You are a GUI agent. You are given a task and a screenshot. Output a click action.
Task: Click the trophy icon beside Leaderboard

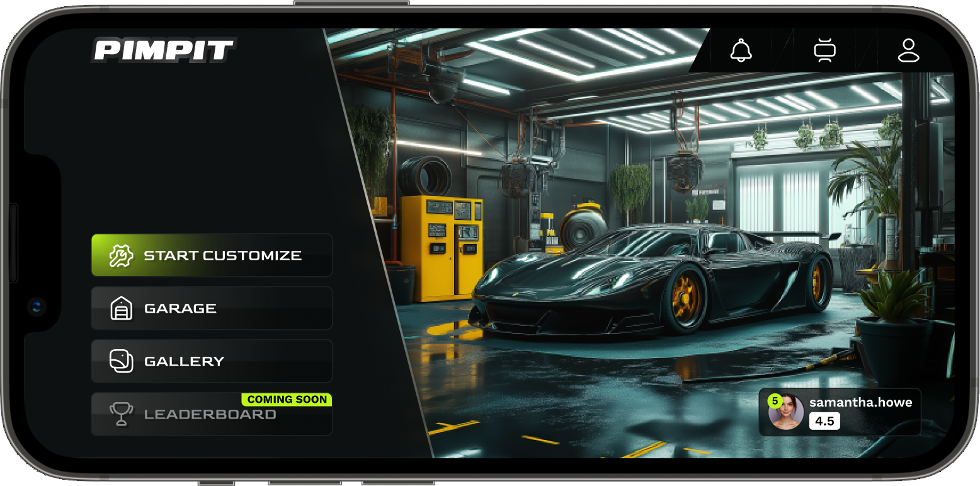click(121, 414)
